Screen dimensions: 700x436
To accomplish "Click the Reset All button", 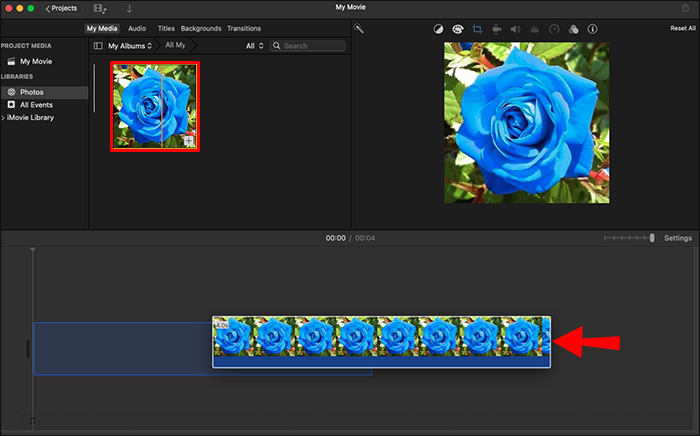I will click(682, 28).
